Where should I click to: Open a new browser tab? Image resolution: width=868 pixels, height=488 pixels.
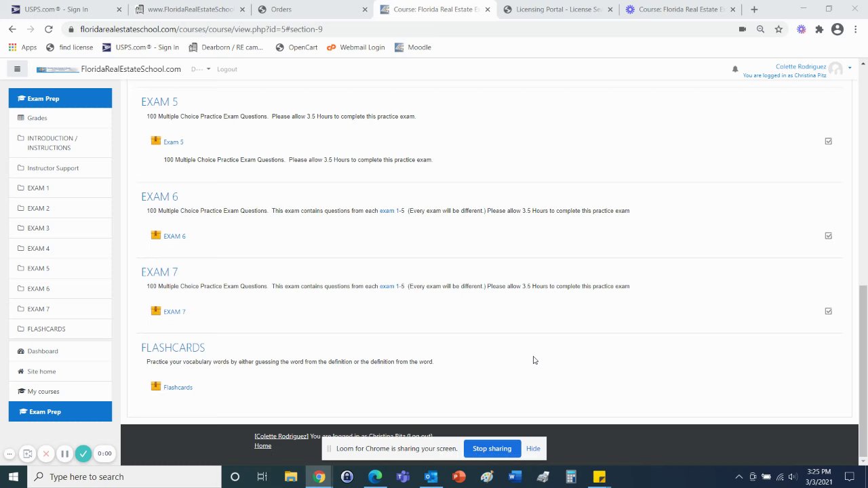point(754,9)
